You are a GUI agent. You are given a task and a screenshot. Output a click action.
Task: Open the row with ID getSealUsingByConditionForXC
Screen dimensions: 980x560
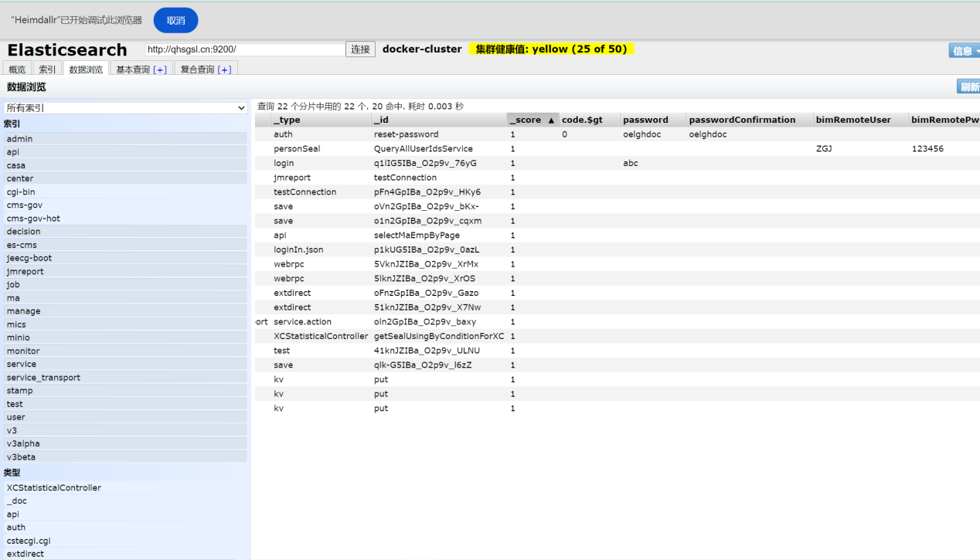[618, 337]
